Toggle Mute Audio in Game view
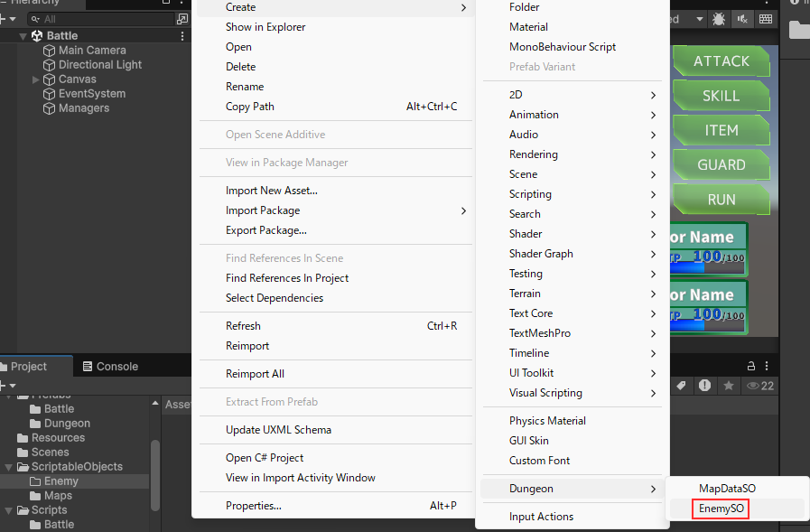This screenshot has width=810, height=532. point(742,18)
